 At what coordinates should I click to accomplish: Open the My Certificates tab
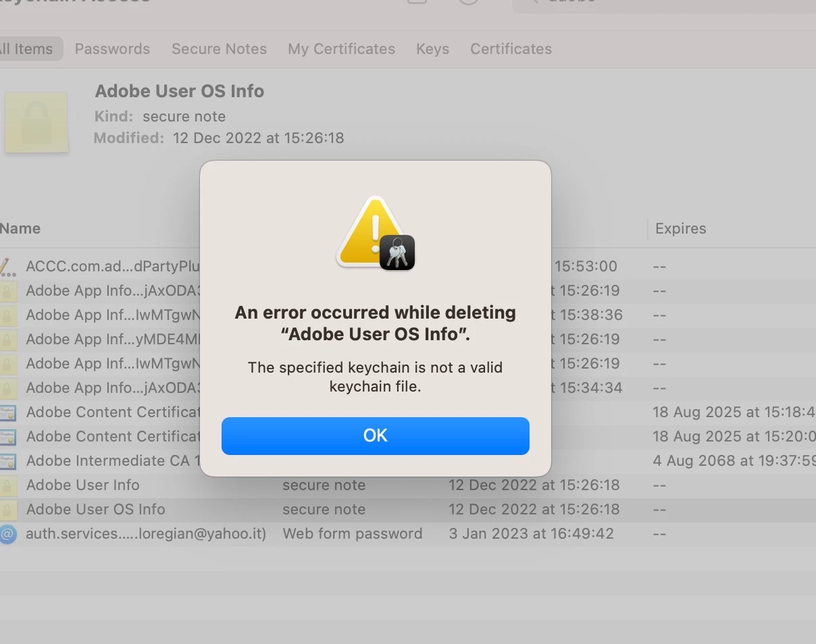pyautogui.click(x=341, y=49)
